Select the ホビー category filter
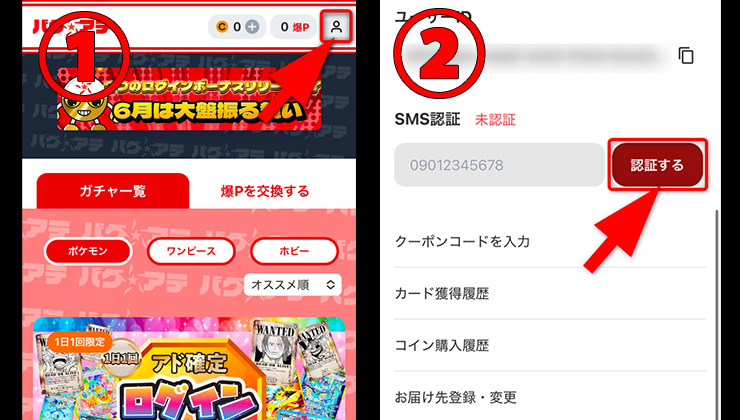Viewport: 740px width, 420px height. coord(294,251)
